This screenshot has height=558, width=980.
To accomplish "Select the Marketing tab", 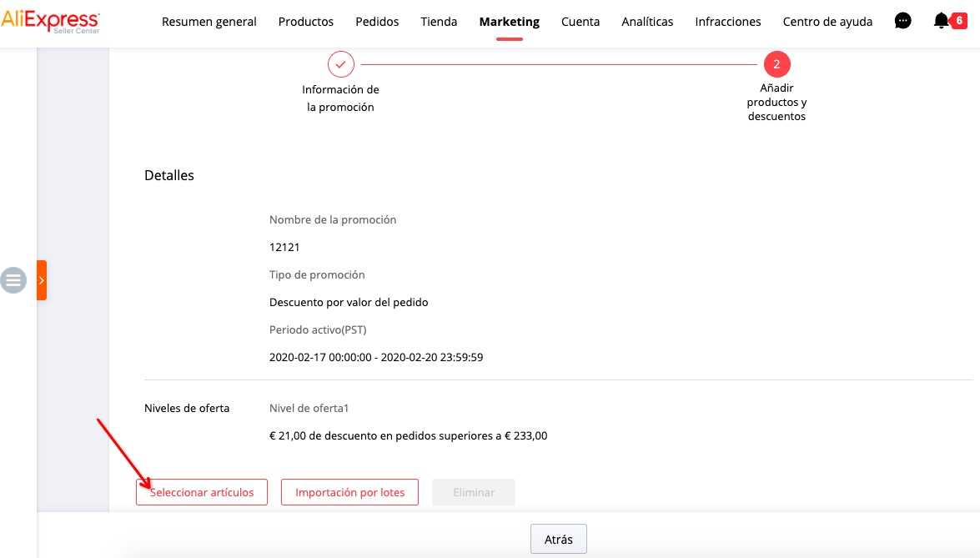I will [509, 22].
